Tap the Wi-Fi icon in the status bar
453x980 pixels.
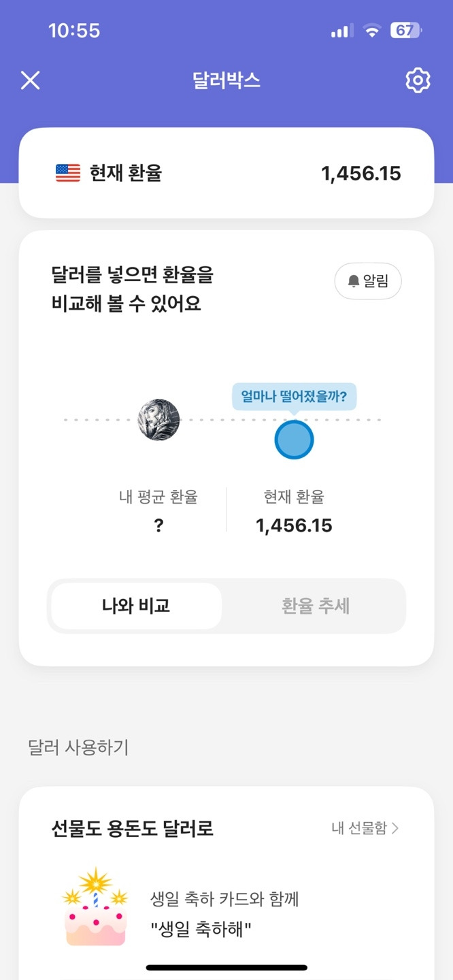coord(371,31)
